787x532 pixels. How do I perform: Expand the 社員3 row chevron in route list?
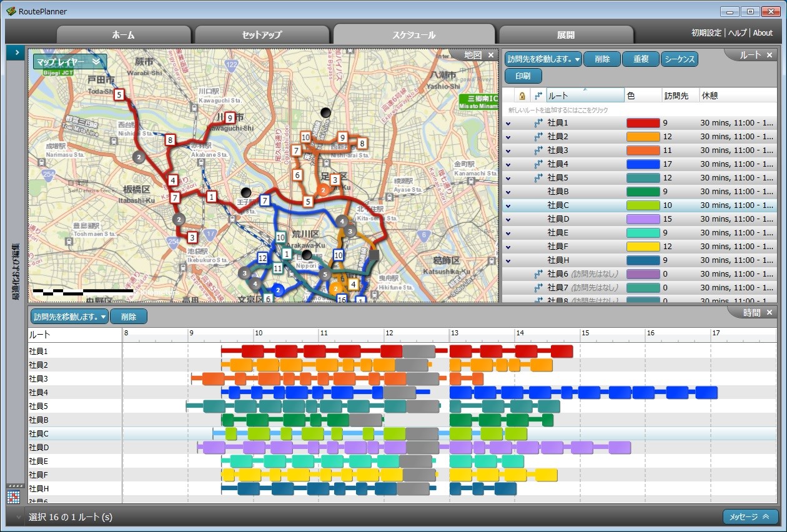(508, 150)
